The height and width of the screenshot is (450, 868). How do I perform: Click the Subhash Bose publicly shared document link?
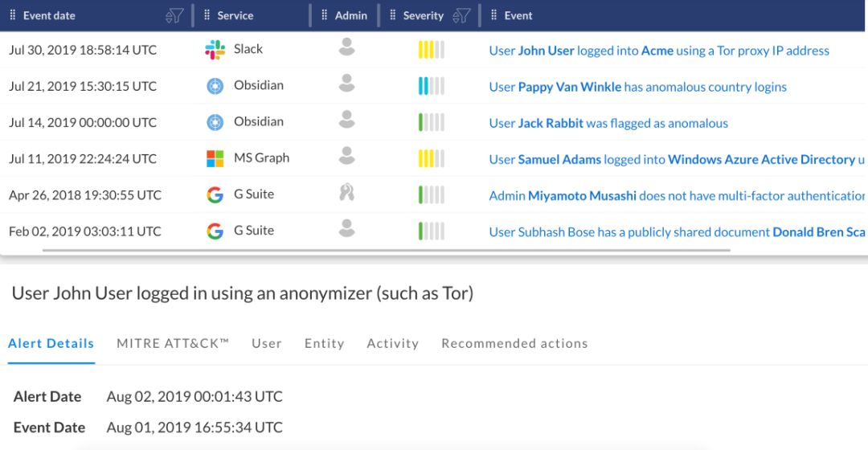[x=677, y=231]
